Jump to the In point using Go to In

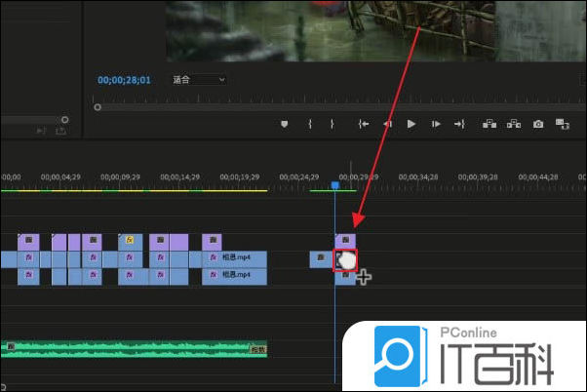pyautogui.click(x=364, y=124)
